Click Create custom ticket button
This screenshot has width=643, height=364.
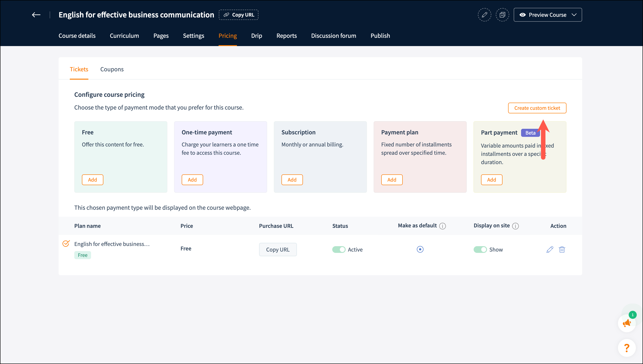coord(537,108)
